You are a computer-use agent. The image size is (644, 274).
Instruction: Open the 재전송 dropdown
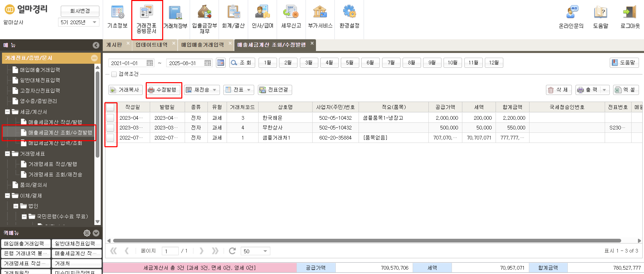202,90
